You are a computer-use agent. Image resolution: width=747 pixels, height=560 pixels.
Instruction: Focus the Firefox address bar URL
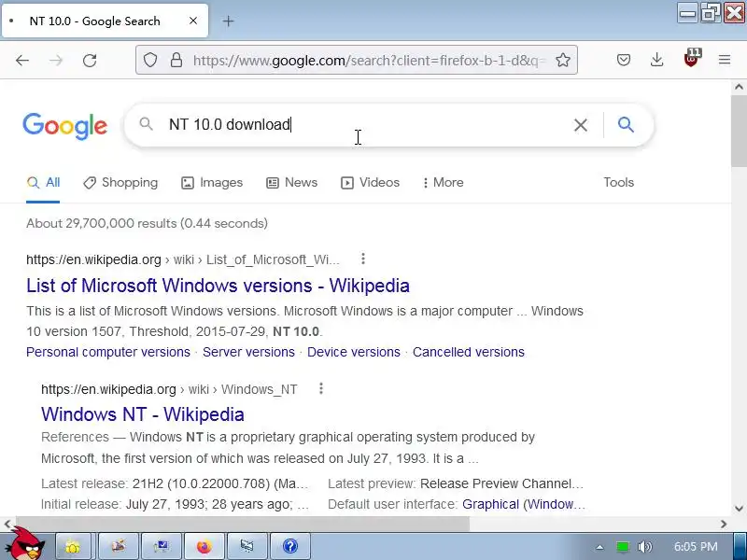click(x=369, y=61)
